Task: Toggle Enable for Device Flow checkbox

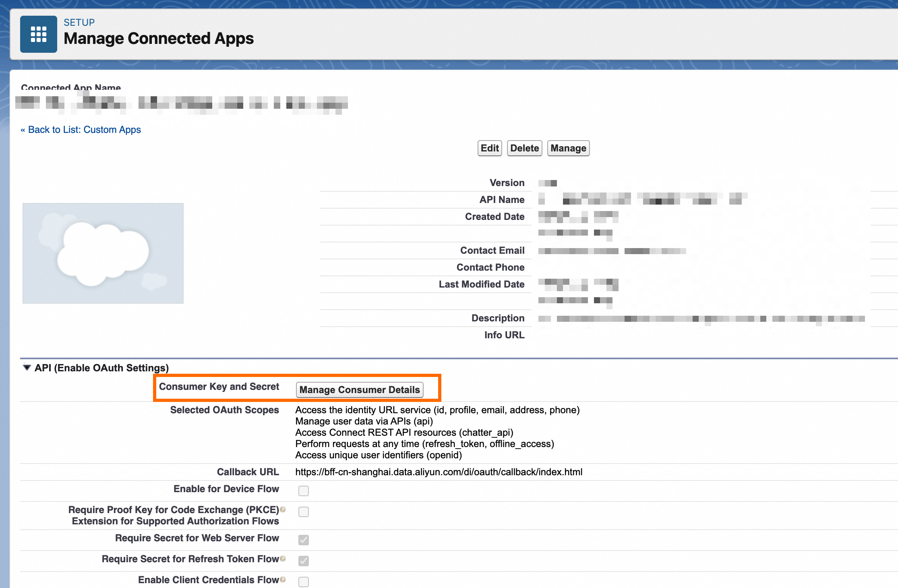Action: pos(304,491)
